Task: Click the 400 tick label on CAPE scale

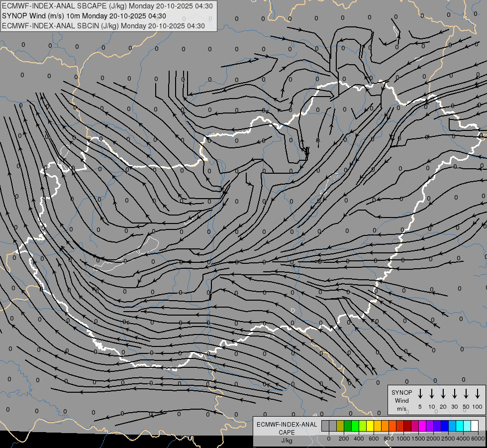Action: click(x=359, y=439)
